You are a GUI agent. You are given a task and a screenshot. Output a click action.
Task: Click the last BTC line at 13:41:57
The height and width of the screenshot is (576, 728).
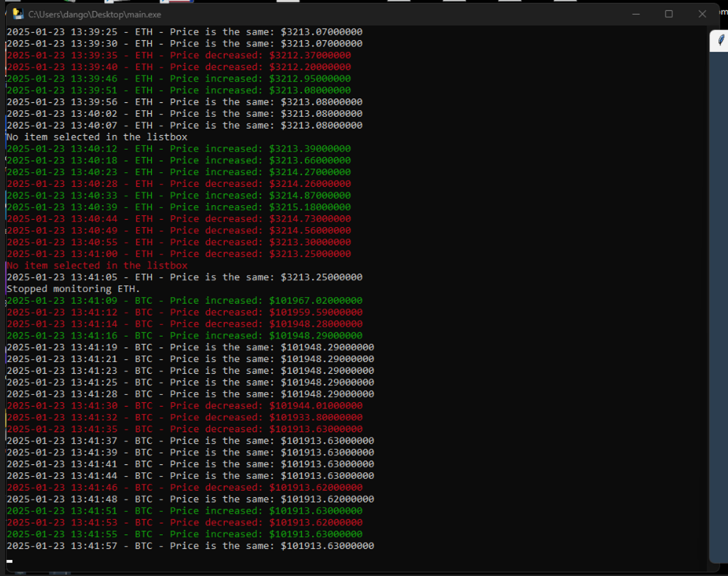click(190, 546)
